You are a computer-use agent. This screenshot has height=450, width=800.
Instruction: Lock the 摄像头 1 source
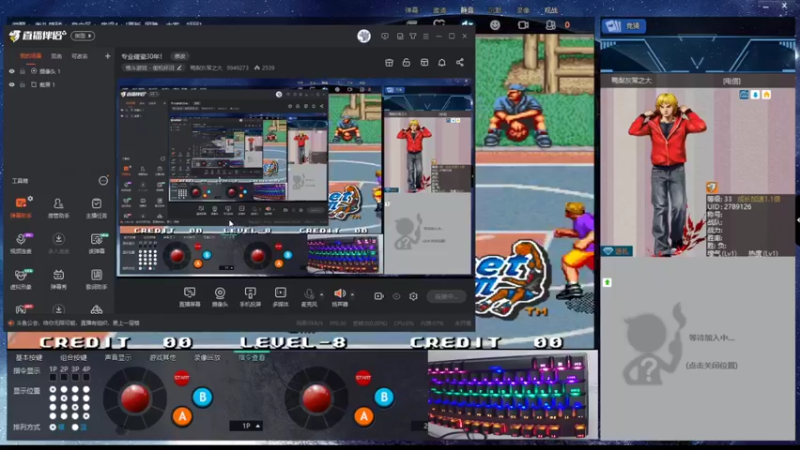(22, 71)
